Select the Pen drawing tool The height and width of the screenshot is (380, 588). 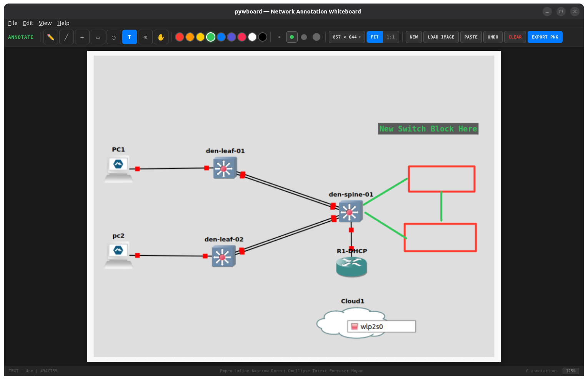pyautogui.click(x=50, y=37)
